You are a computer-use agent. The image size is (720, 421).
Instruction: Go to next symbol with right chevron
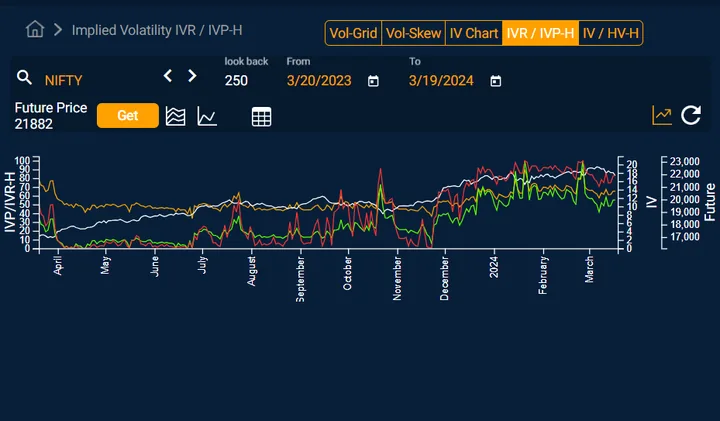(x=192, y=76)
